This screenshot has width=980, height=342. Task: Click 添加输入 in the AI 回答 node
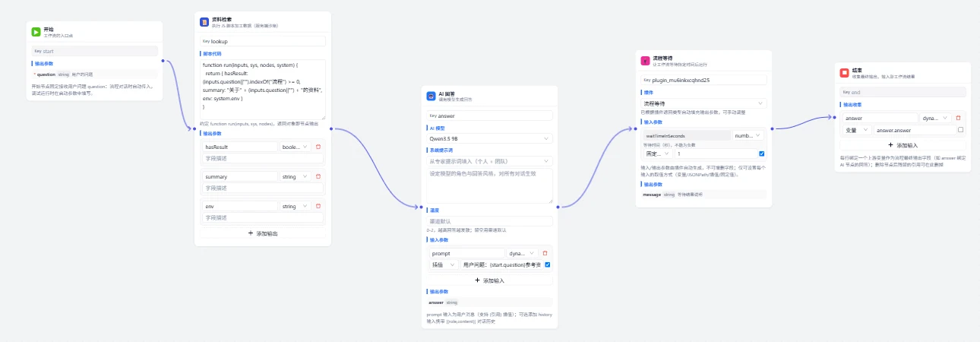pyautogui.click(x=490, y=280)
